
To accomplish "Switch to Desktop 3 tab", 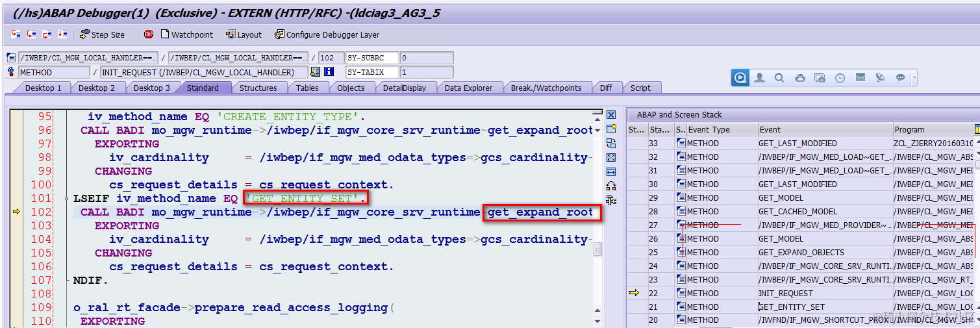I will coord(152,88).
